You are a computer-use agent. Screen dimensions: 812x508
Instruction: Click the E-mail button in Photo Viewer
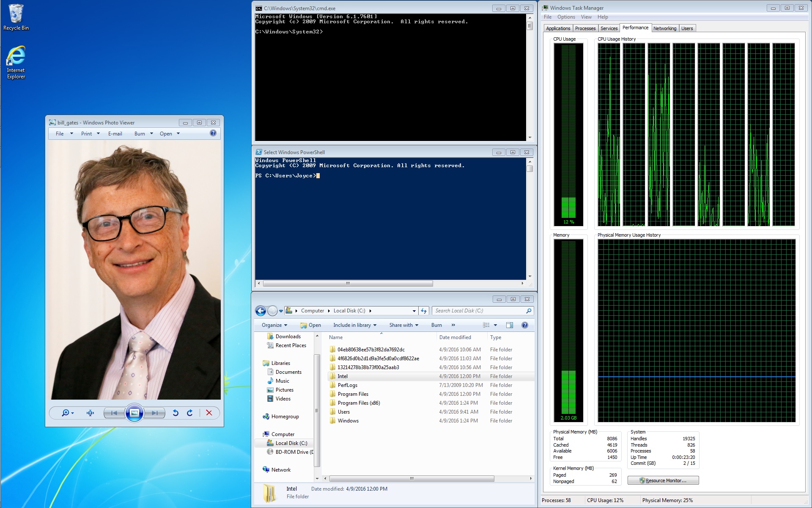pyautogui.click(x=115, y=134)
